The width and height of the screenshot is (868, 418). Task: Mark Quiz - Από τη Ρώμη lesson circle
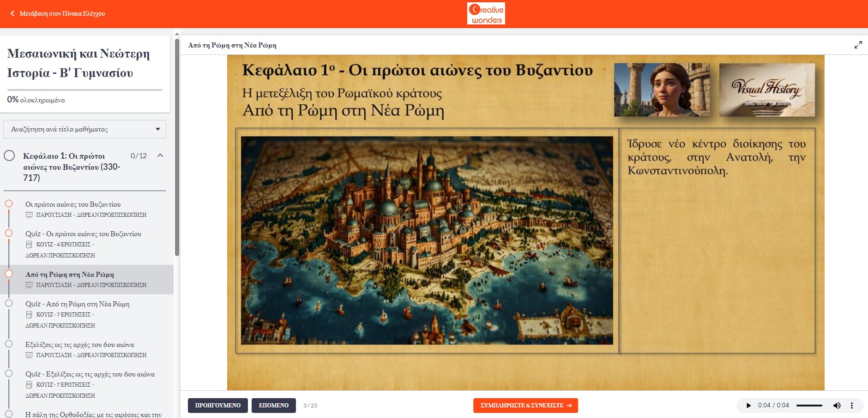tap(9, 303)
